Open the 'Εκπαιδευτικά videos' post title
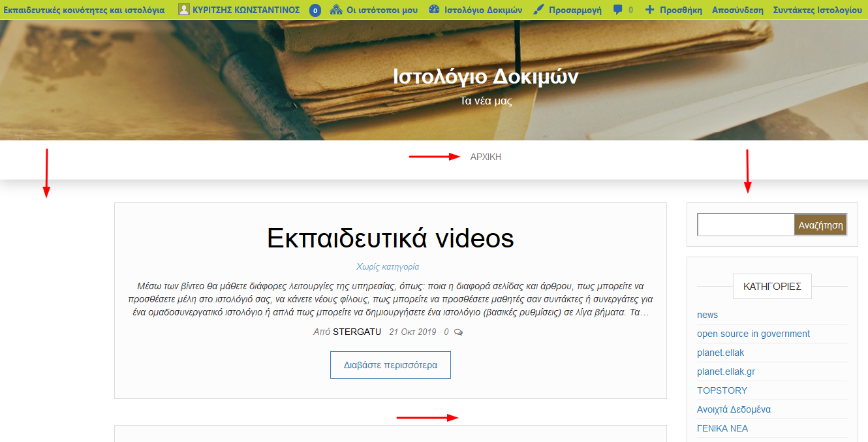This screenshot has height=442, width=868. tap(390, 238)
